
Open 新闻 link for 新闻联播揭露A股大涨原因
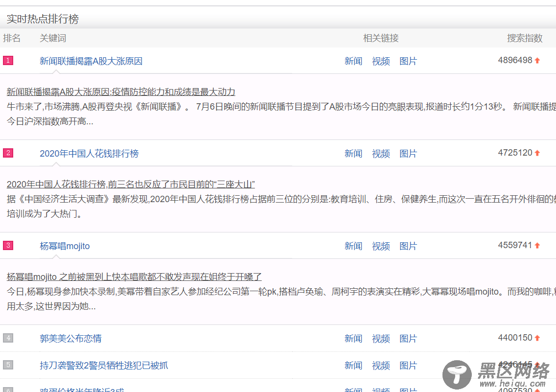(353, 61)
